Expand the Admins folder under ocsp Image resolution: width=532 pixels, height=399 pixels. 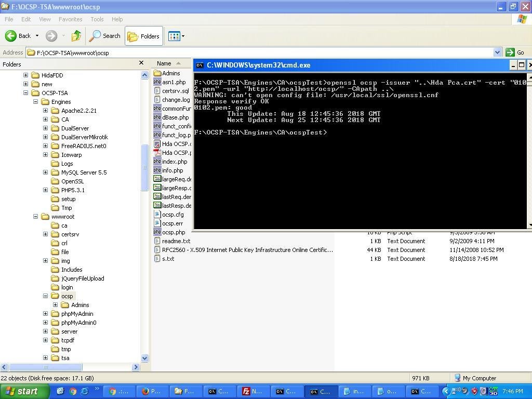coord(54,304)
